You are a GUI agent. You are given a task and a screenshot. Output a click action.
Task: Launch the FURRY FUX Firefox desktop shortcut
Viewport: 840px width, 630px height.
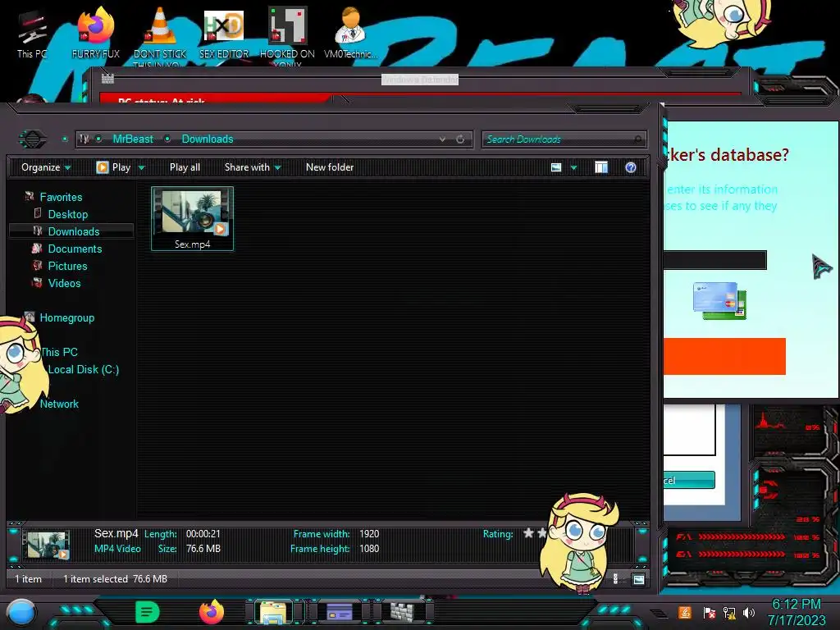click(96, 33)
